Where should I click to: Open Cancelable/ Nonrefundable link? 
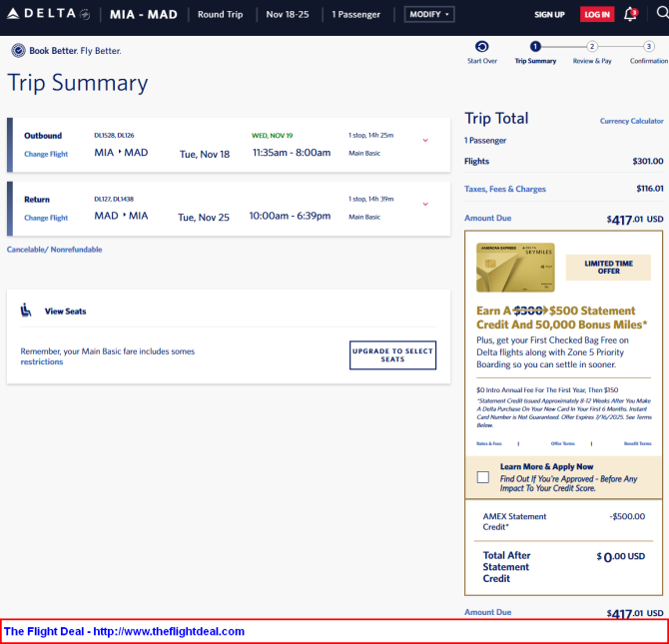pos(54,250)
